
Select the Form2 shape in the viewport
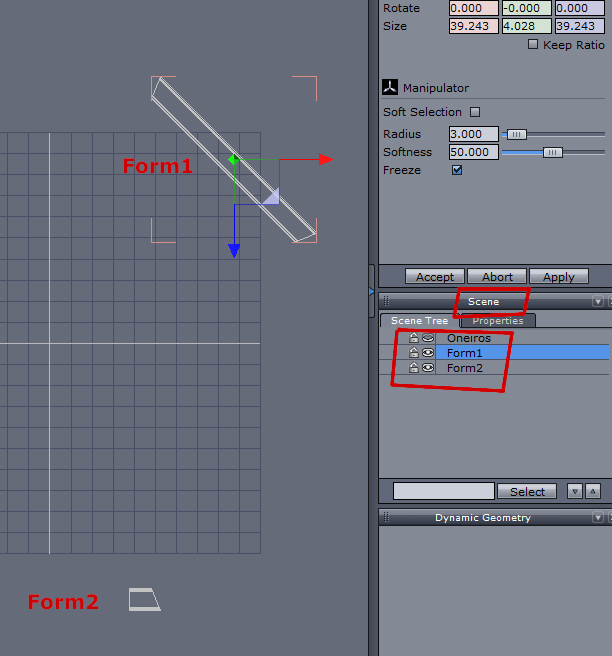coord(144,599)
